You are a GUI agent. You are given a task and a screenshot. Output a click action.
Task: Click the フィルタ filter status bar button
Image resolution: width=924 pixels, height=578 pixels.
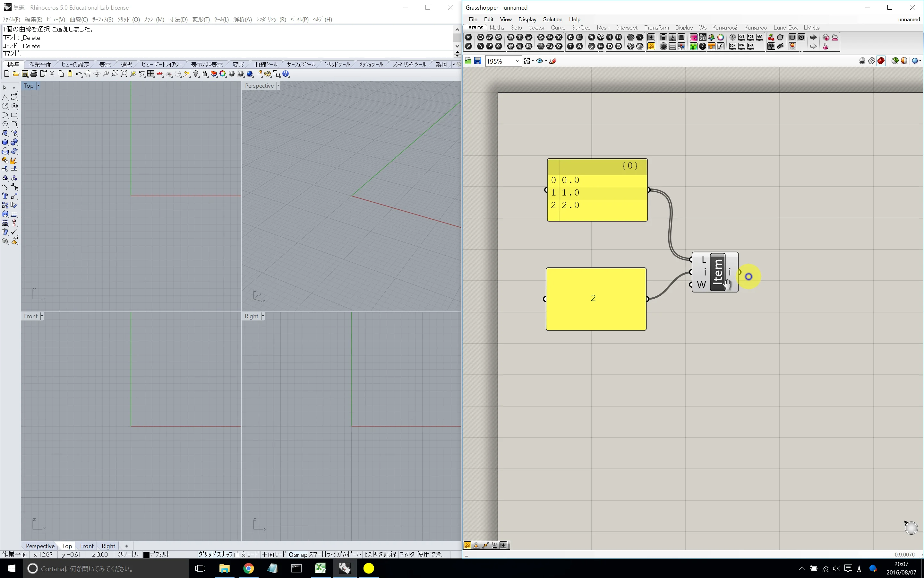pos(407,554)
